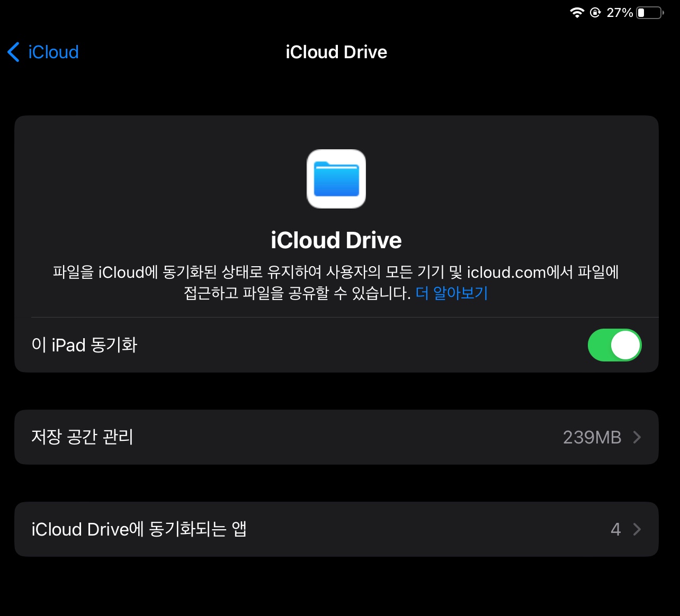Toggle the 이 iPad 동기화 switch off
The image size is (680, 616).
(614, 345)
